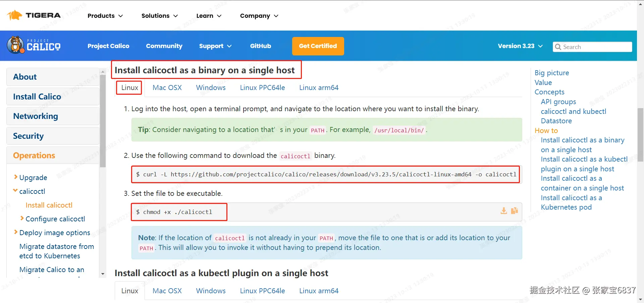Open the Solutions dropdown menu
The image size is (644, 303).
click(159, 16)
